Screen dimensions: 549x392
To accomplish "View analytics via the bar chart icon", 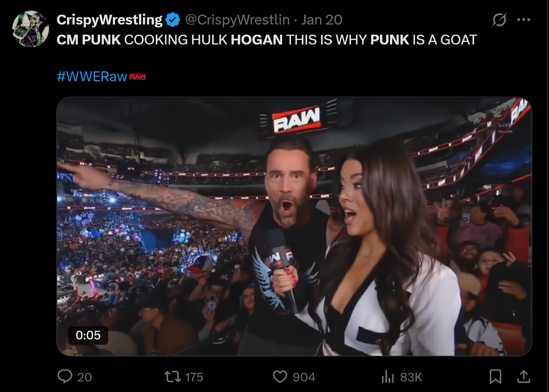I will [x=388, y=376].
